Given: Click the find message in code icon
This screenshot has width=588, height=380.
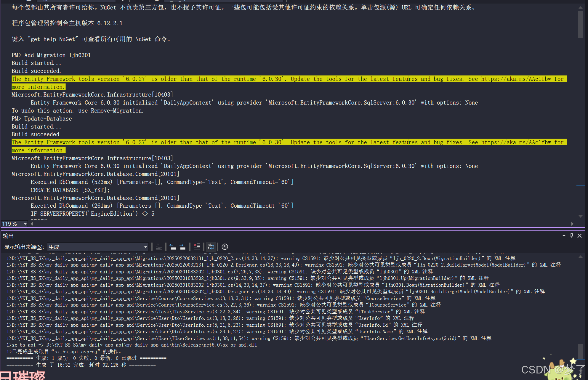Looking at the screenshot, I should click(159, 247).
